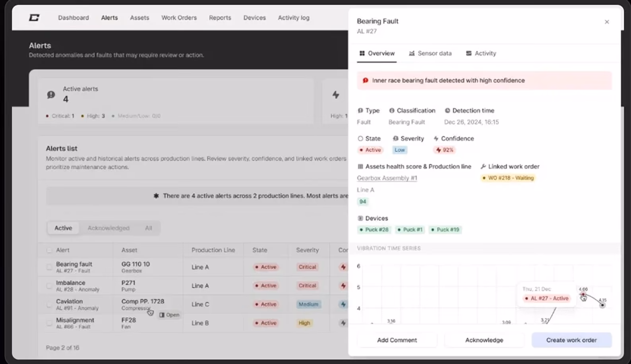Image resolution: width=631 pixels, height=364 pixels.
Task: Open the Activity log page
Action: (x=294, y=18)
